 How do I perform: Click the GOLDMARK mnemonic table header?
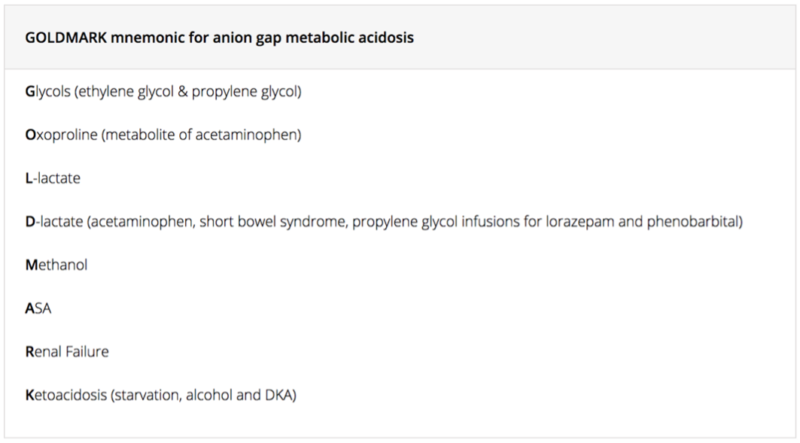pyautogui.click(x=219, y=38)
